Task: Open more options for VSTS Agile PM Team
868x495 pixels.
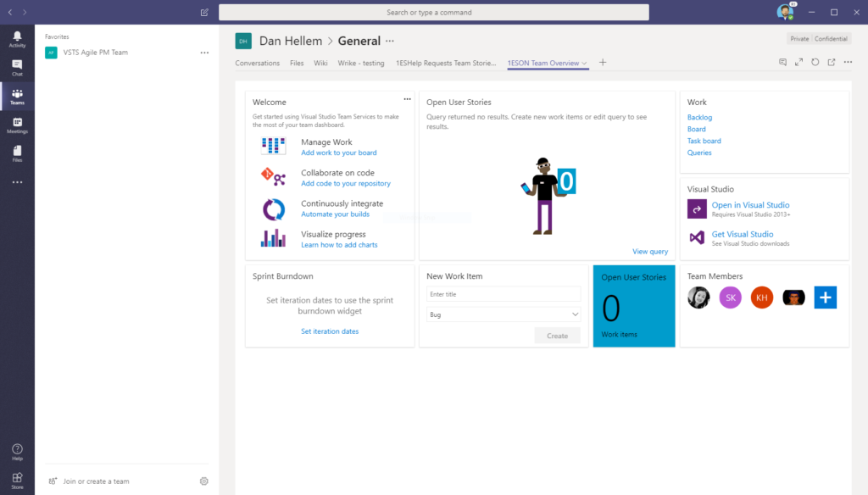Action: [x=204, y=53]
